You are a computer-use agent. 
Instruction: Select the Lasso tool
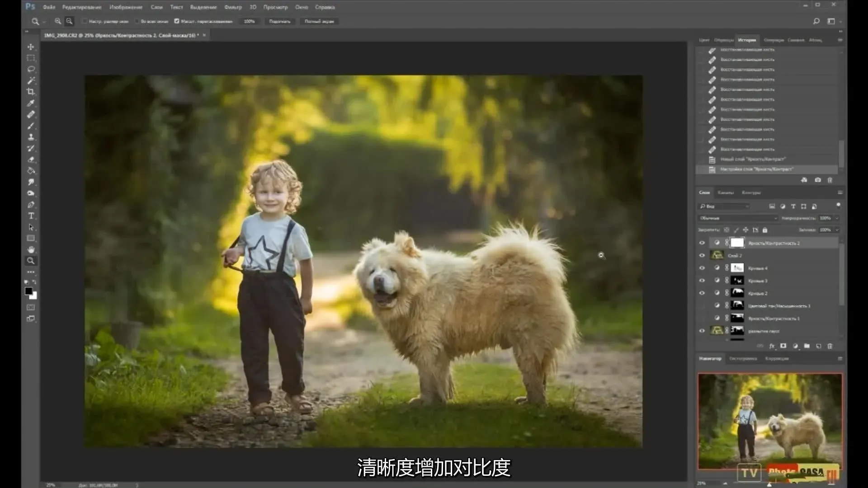31,69
